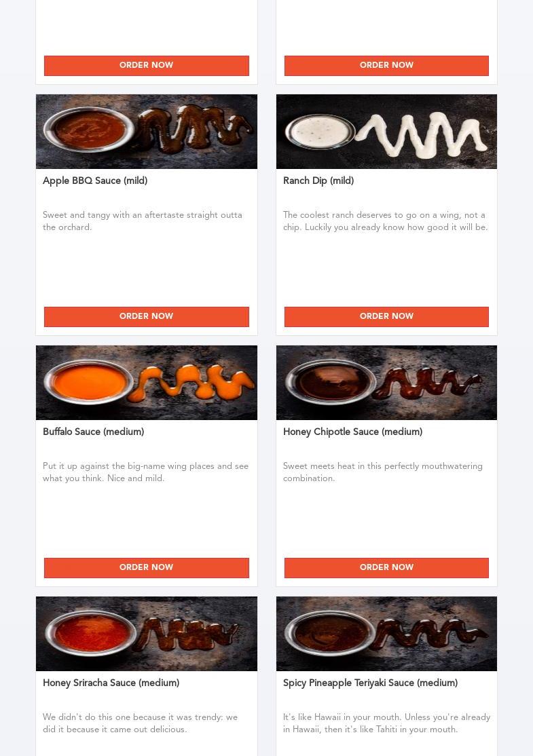533x756 pixels.
Task: Click Order Now under Buffalo Sauce
Action: coord(146,567)
